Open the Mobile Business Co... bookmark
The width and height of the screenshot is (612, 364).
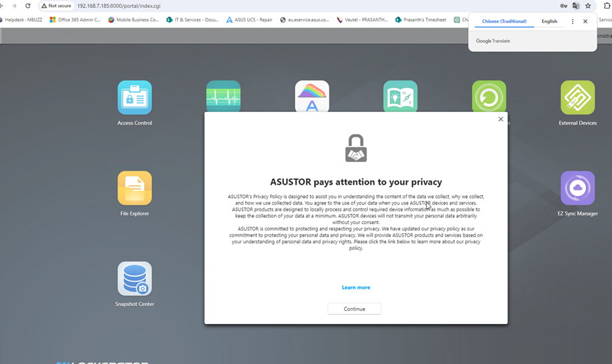tap(133, 19)
